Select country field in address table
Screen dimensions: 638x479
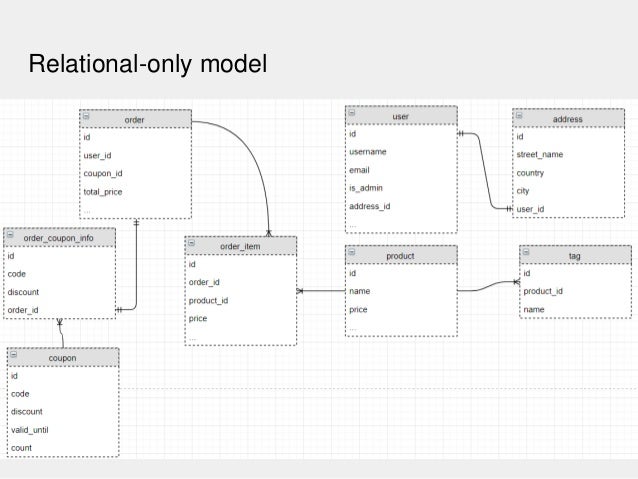pos(568,173)
